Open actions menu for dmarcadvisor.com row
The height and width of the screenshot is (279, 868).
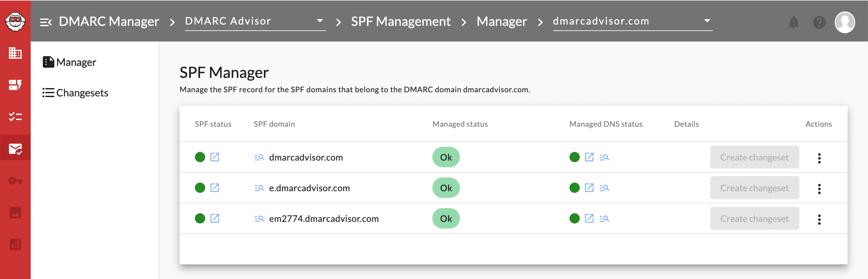tap(819, 158)
